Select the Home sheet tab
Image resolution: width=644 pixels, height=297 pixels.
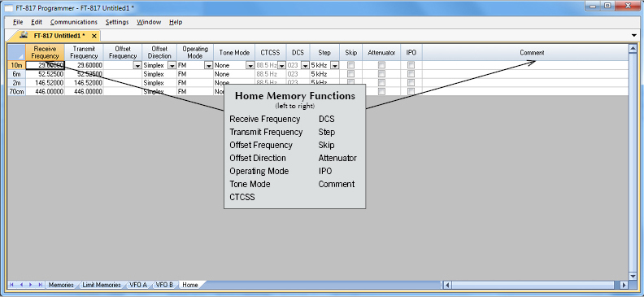point(190,285)
